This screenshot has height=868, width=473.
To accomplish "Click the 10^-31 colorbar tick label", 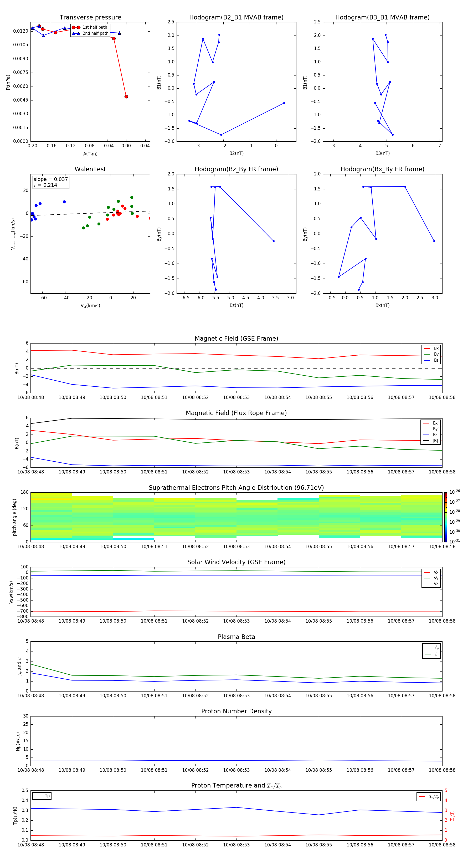I will [455, 542].
